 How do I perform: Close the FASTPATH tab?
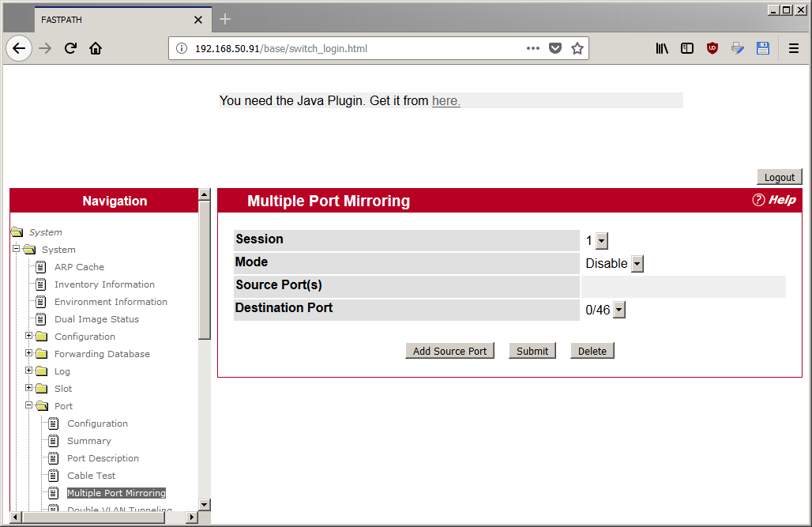point(197,20)
